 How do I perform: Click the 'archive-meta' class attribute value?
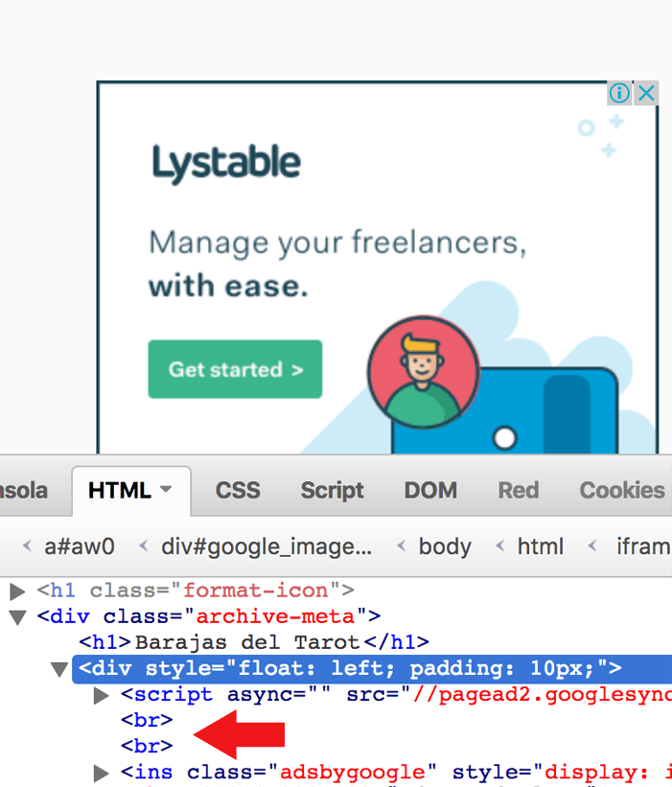coord(275,616)
